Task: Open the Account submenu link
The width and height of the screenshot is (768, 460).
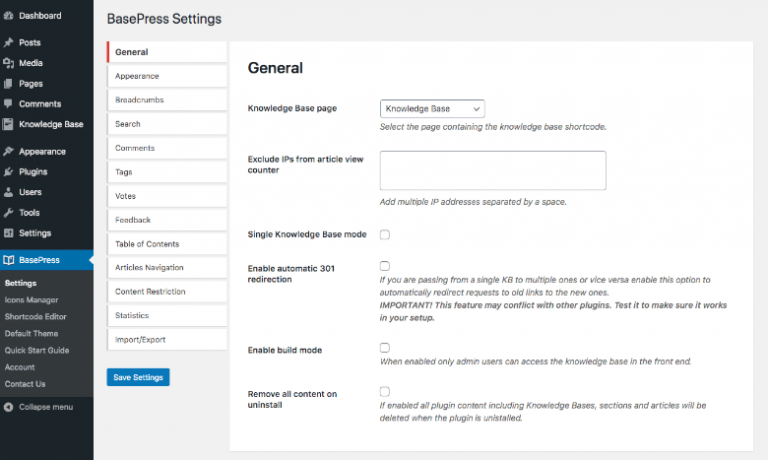Action: pyautogui.click(x=20, y=367)
